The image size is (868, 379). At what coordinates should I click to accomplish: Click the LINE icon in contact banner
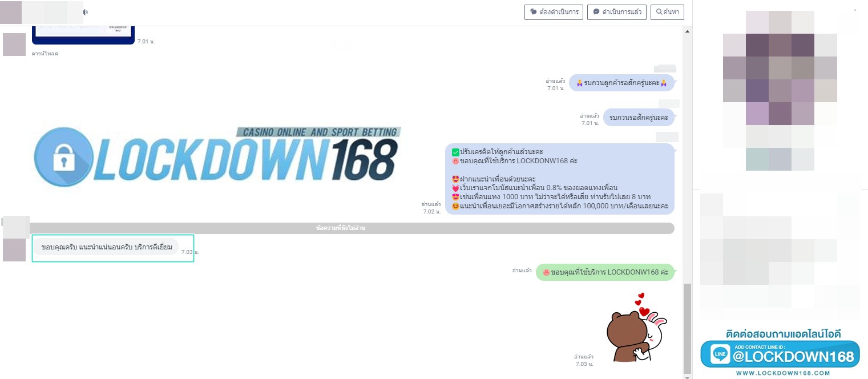[720, 354]
